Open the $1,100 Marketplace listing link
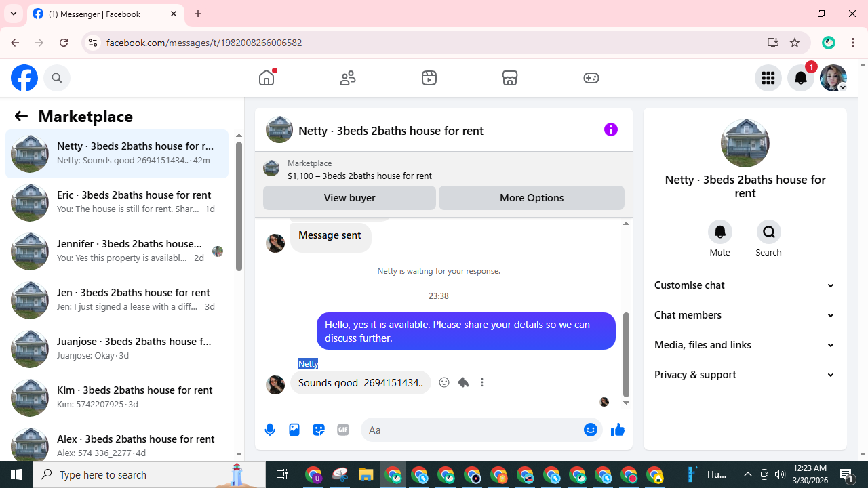 pos(359,176)
